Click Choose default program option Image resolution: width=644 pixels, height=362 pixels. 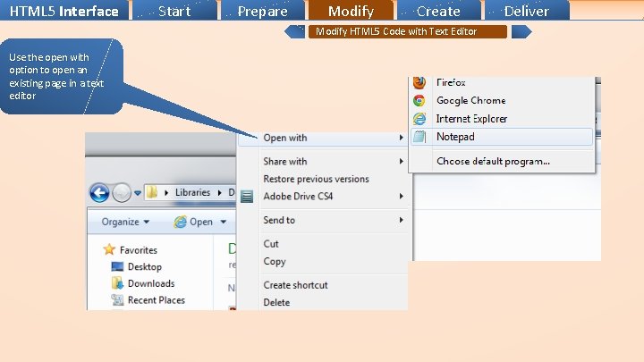(493, 161)
